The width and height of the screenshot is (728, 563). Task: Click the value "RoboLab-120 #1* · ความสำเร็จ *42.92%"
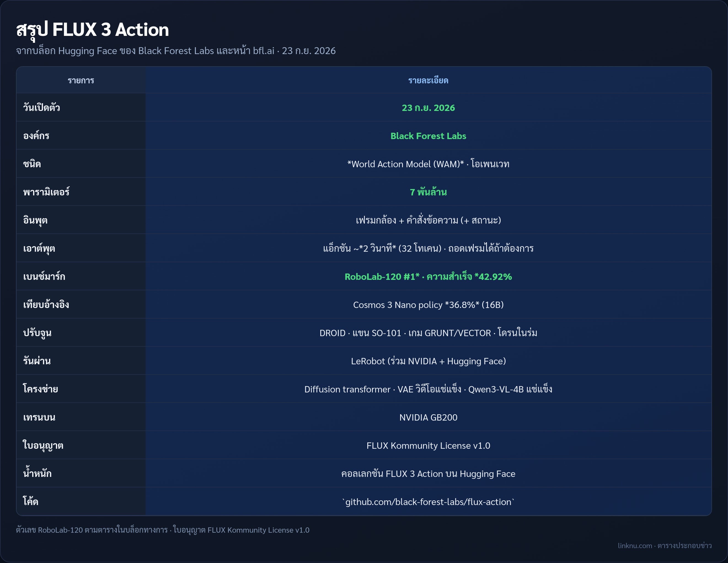pos(428,277)
